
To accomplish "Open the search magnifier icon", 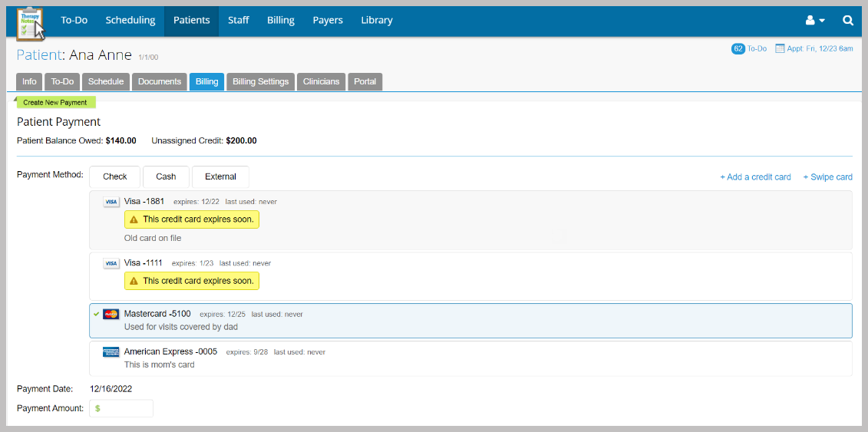I will 848,21.
